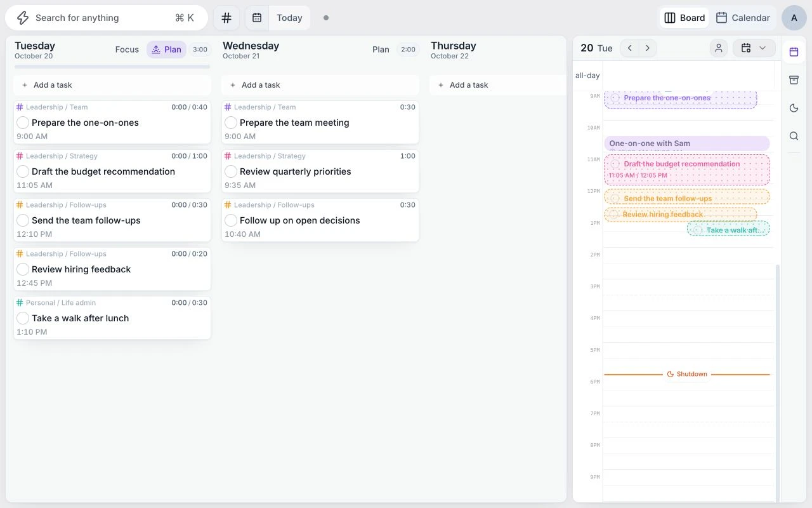812x508 pixels.
Task: Click the Shutdown marker line in the calendar
Action: (x=687, y=374)
